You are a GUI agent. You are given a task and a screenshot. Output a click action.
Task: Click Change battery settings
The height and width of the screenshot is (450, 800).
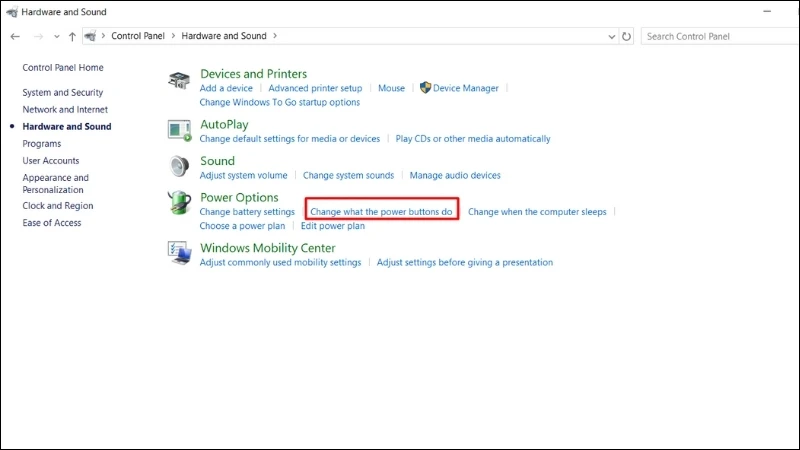pos(247,211)
